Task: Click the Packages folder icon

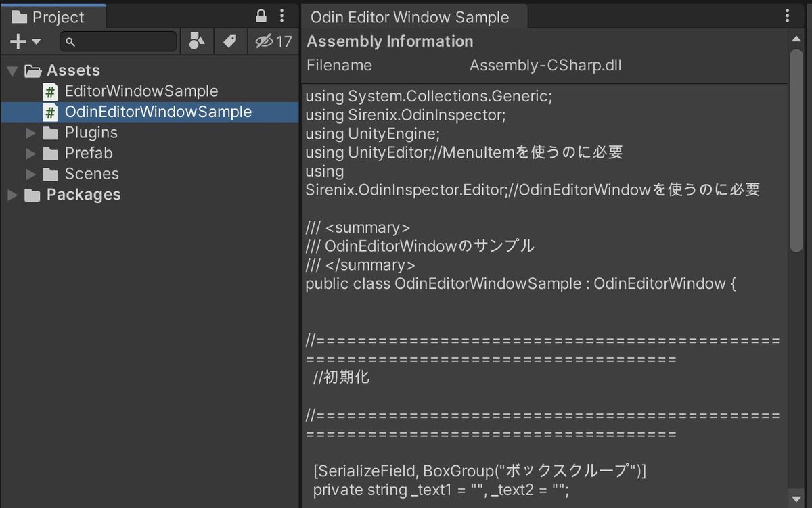Action: click(x=32, y=195)
